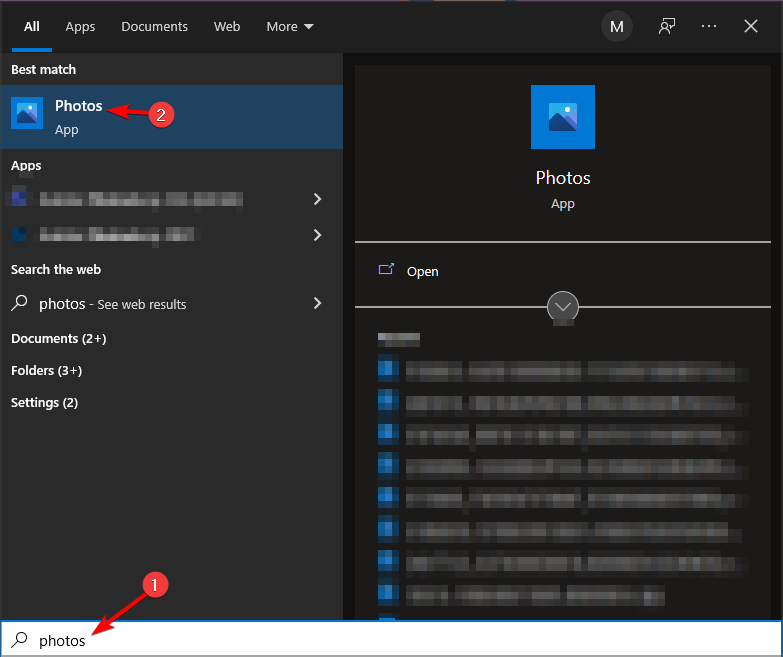Expand second blurred app result arrow

point(317,235)
